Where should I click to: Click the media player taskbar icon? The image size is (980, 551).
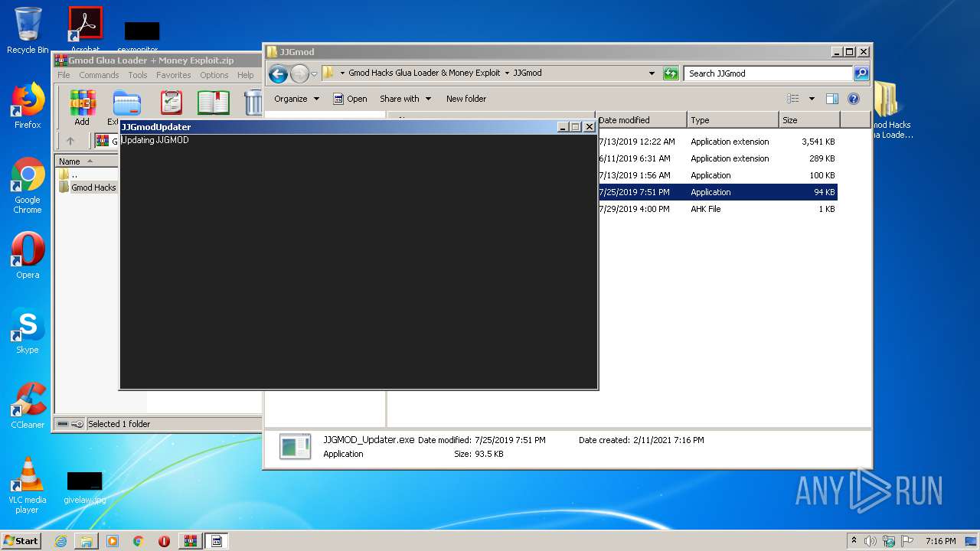(x=113, y=541)
